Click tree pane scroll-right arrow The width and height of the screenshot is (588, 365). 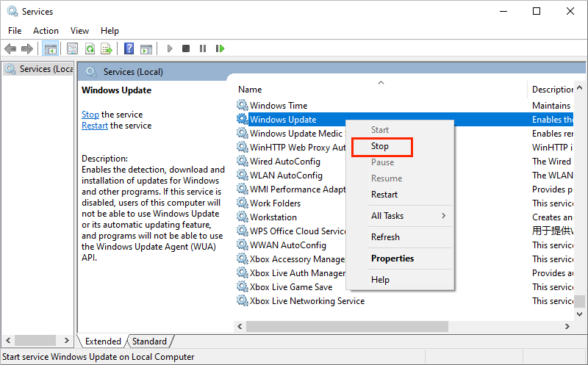tap(66, 340)
